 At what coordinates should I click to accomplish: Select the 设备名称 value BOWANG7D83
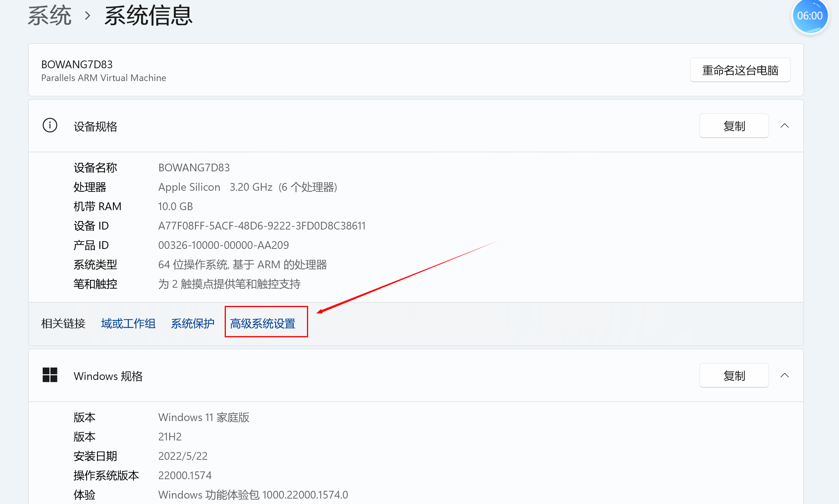pyautogui.click(x=194, y=167)
